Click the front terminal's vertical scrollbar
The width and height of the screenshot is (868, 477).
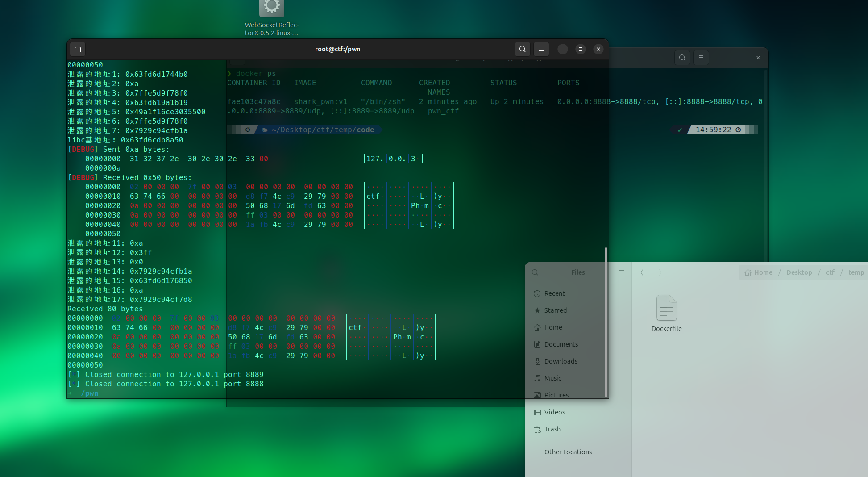point(606,322)
